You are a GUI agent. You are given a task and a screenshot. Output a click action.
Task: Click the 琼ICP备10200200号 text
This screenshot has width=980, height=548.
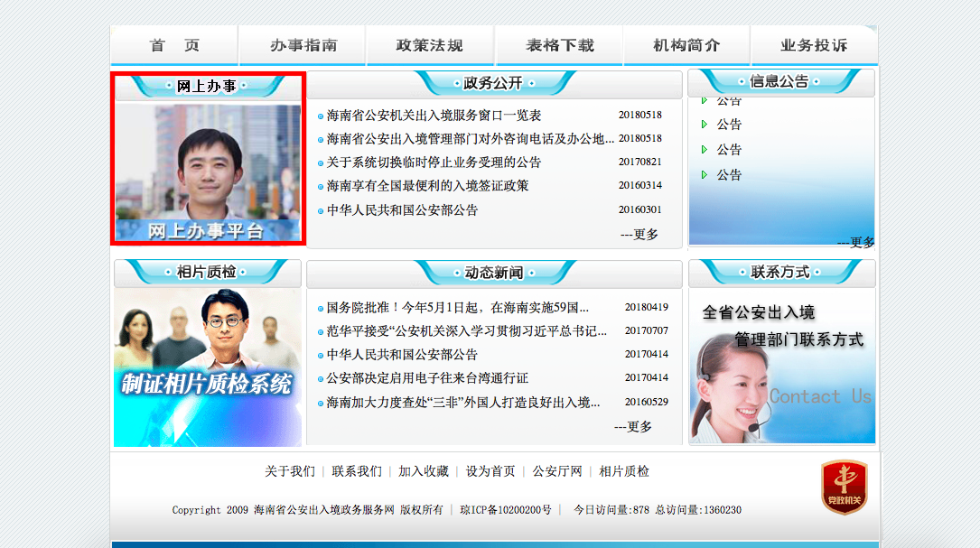(506, 510)
